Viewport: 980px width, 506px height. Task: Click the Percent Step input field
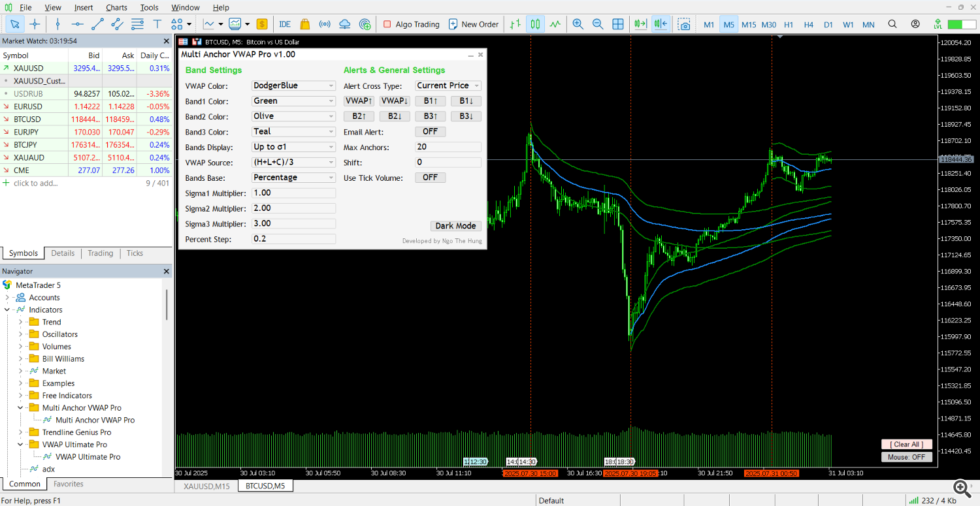(293, 239)
